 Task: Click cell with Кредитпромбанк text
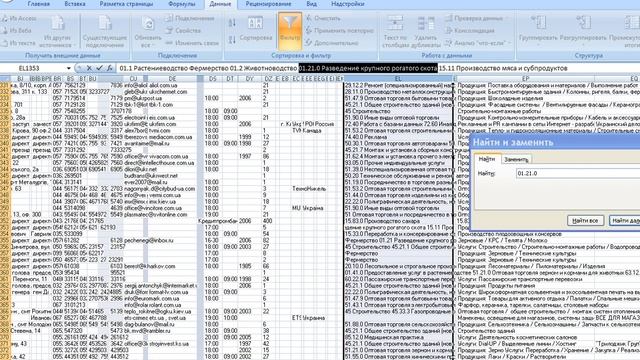click(217, 221)
